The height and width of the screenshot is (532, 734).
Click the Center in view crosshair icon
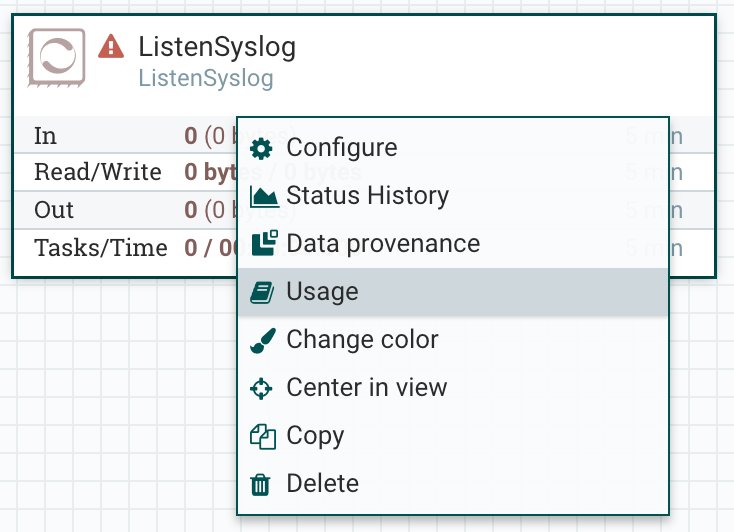coord(262,388)
